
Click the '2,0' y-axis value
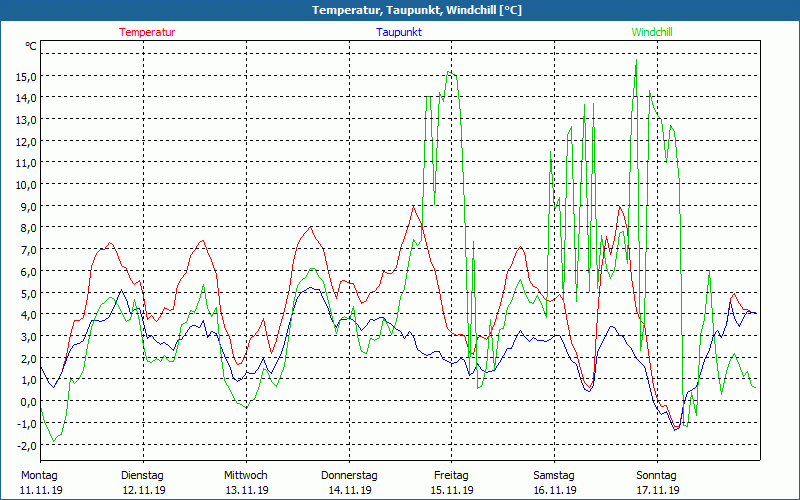[28, 358]
